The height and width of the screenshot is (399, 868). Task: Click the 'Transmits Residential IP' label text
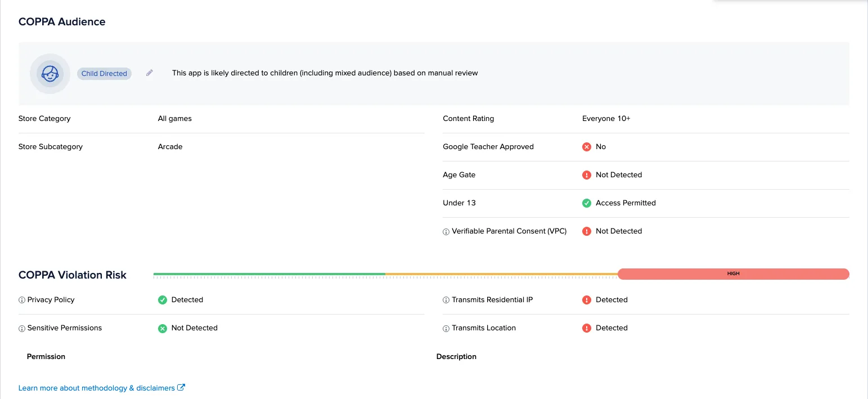coord(492,300)
